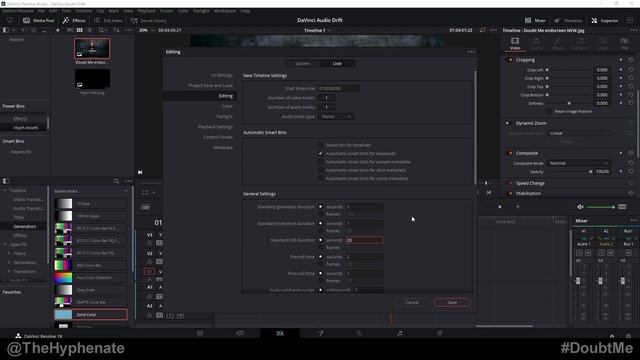Select frames for Standard generator duration
The height and width of the screenshot is (360, 640).
[320, 214]
